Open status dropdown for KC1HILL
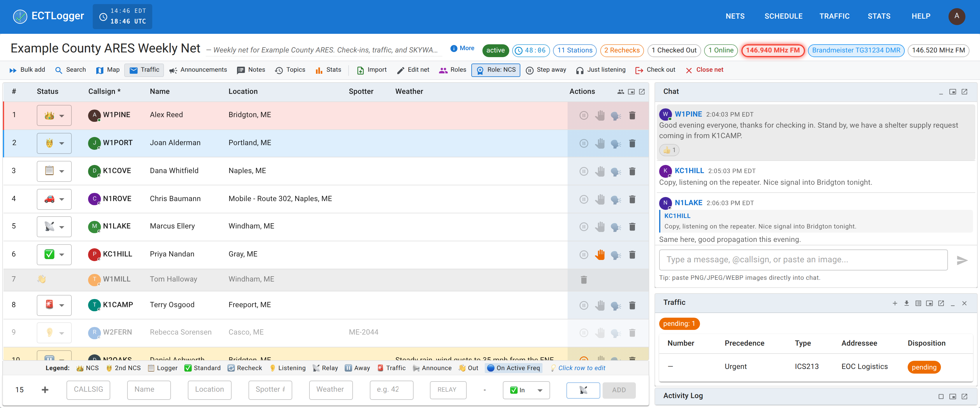 coord(54,254)
